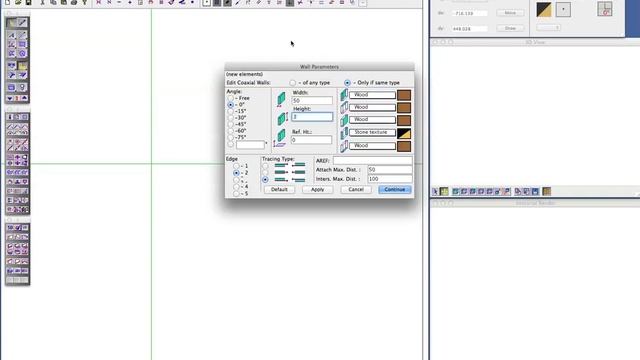
Task: Click the Stone texture black-gold swatch
Action: click(x=404, y=133)
